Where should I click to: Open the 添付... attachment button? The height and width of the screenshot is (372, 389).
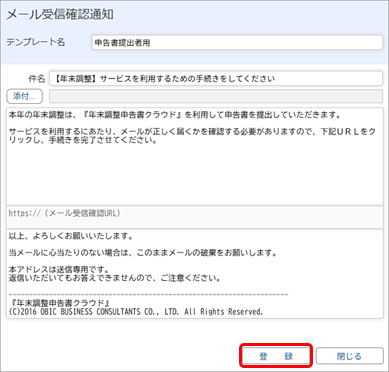click(25, 97)
